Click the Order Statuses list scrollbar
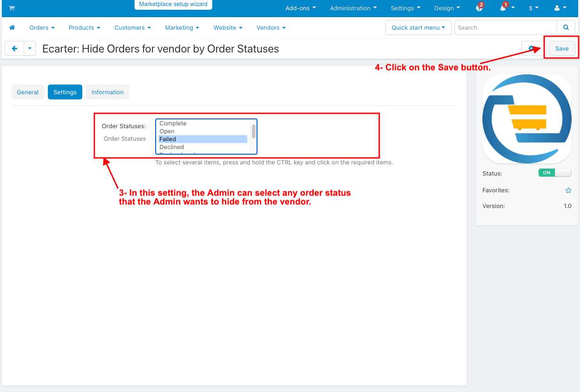This screenshot has height=392, width=580. [x=253, y=131]
